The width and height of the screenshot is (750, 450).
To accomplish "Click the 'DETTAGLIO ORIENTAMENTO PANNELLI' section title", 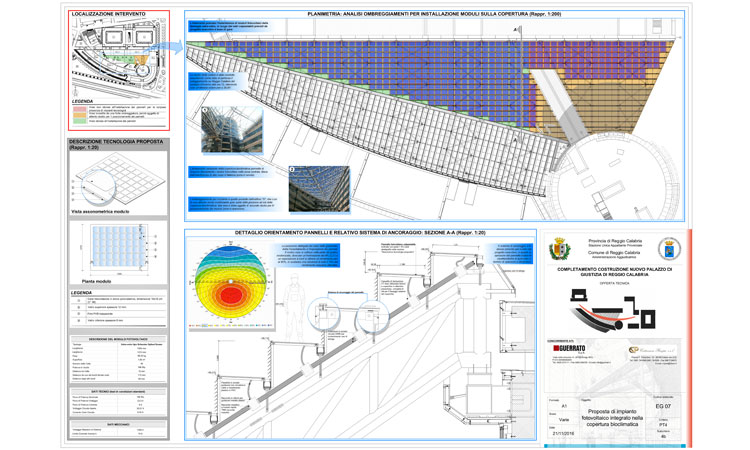I will tap(360, 232).
